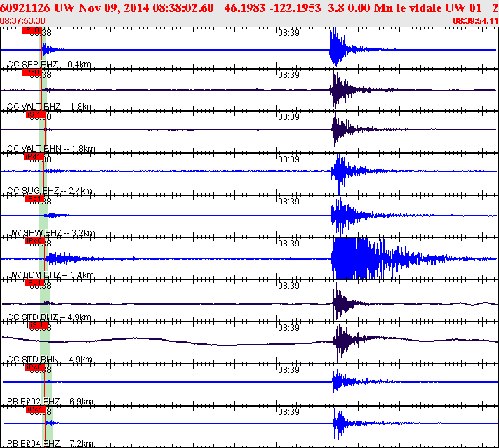Click the 08:39 time label on CC SEP EHZ trace
499x448 pixels.
(288, 33)
